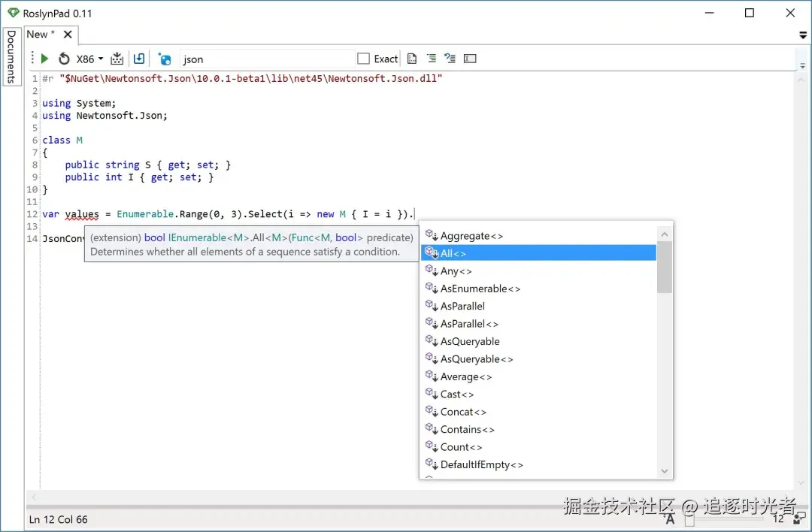Open the toolbar overflow arrow

click(x=802, y=66)
